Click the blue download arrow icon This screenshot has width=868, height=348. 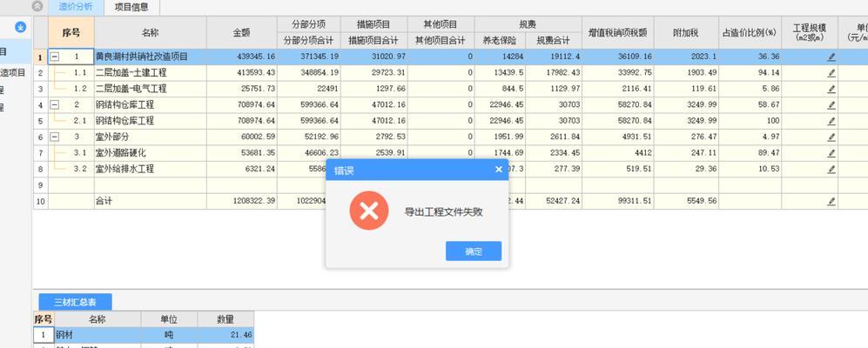point(21,27)
